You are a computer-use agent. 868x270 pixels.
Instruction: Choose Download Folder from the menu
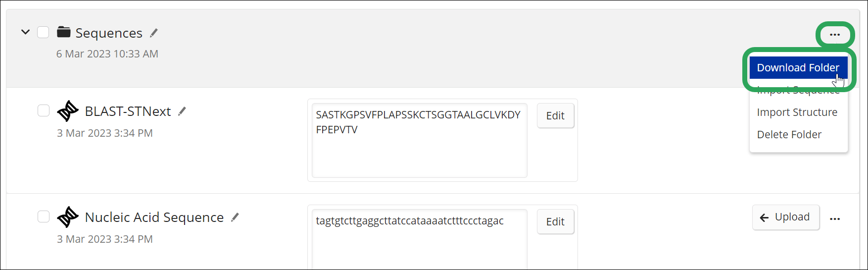click(x=798, y=68)
